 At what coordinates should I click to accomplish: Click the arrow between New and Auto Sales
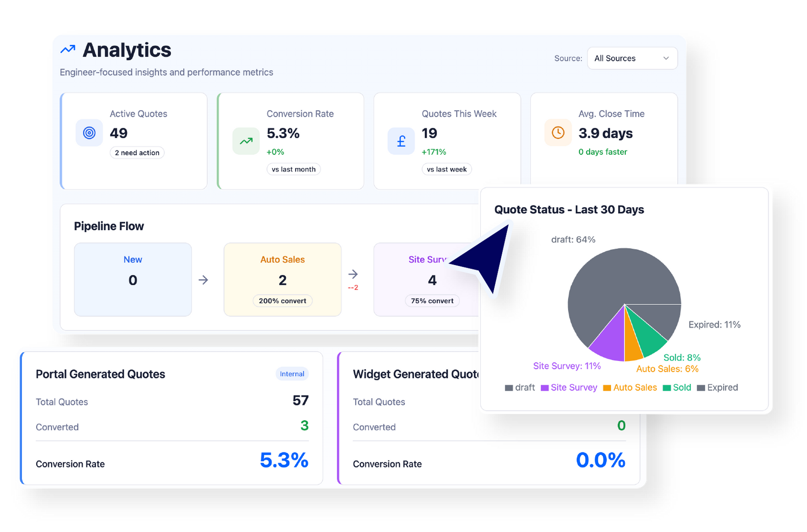[x=203, y=280]
